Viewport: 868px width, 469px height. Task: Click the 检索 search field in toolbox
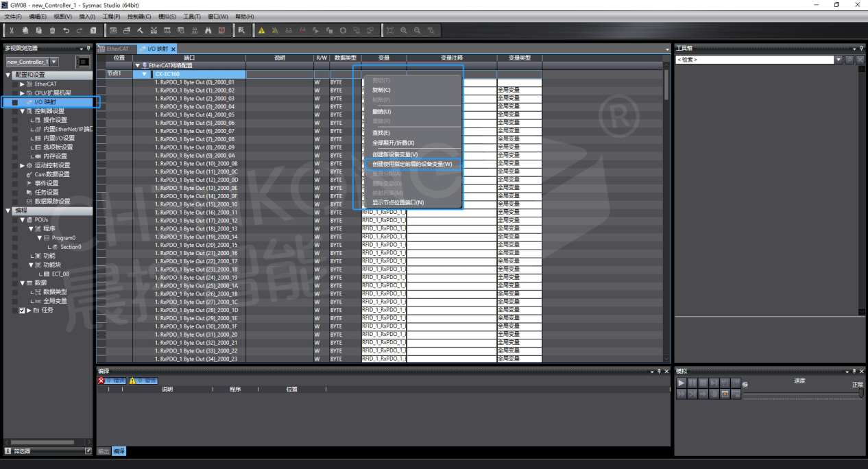754,60
